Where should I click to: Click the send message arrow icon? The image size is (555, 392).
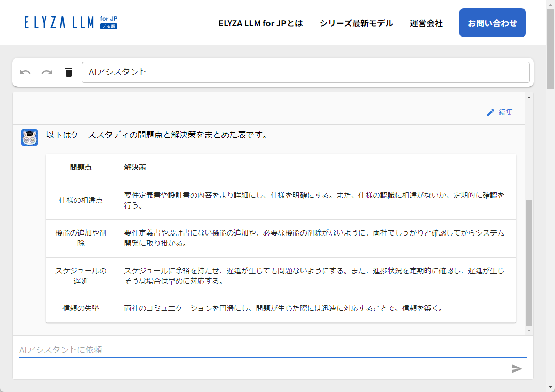point(516,369)
